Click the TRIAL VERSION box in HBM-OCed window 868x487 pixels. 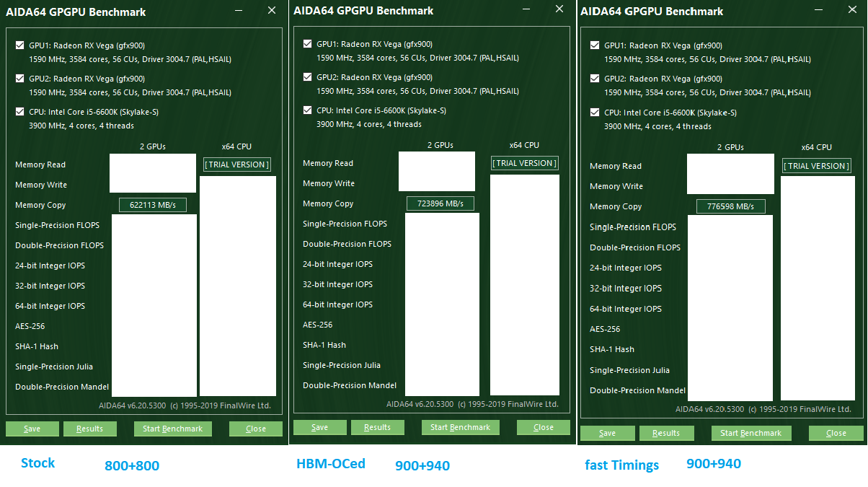[525, 163]
